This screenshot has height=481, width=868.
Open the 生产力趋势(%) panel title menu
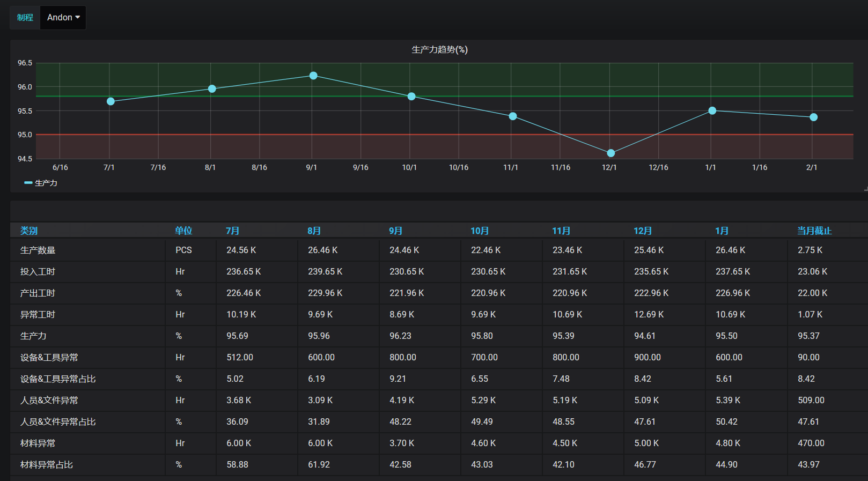click(x=439, y=50)
